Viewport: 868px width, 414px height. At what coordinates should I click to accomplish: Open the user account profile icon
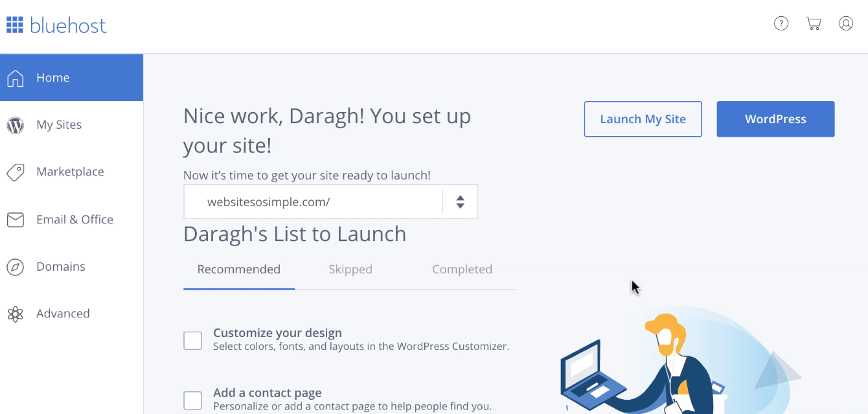click(846, 24)
